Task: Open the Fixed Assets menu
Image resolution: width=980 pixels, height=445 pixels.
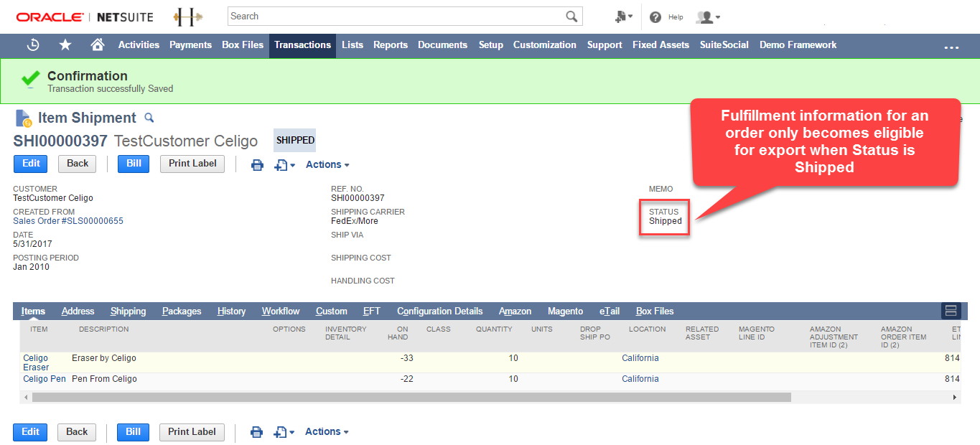Action: click(661, 44)
